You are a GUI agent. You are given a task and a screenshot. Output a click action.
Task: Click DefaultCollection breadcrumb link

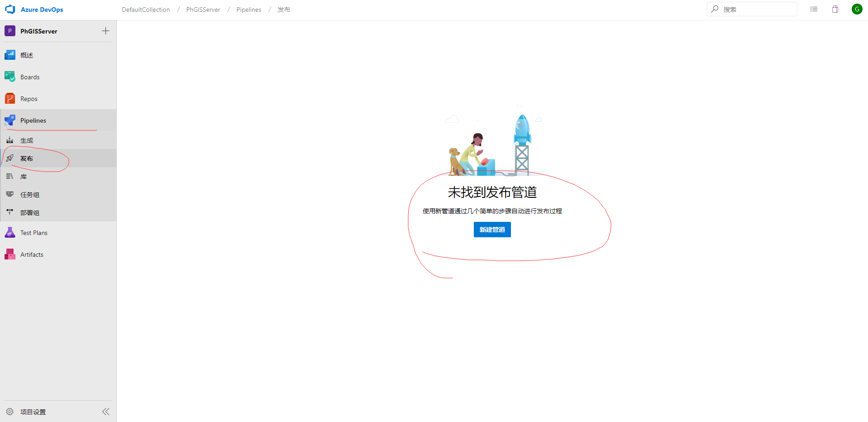coord(146,10)
